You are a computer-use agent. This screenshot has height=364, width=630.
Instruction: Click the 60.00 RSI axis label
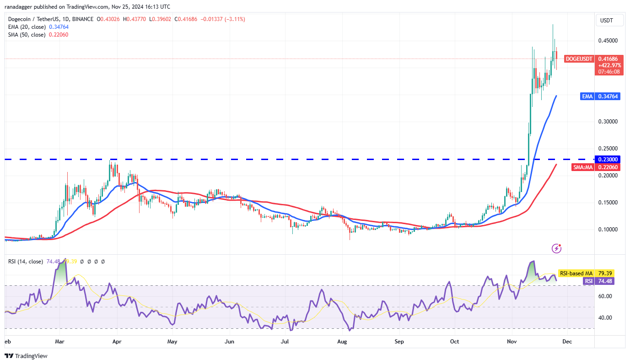click(x=605, y=296)
